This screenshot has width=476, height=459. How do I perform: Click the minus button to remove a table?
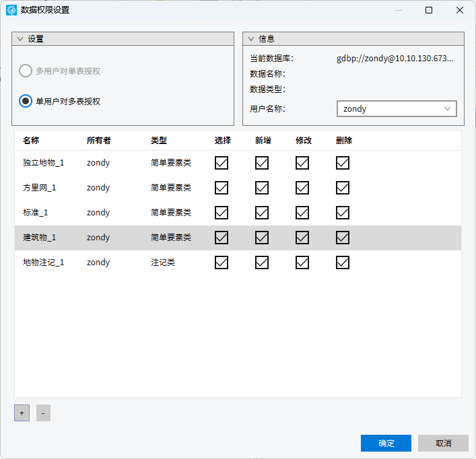(43, 413)
